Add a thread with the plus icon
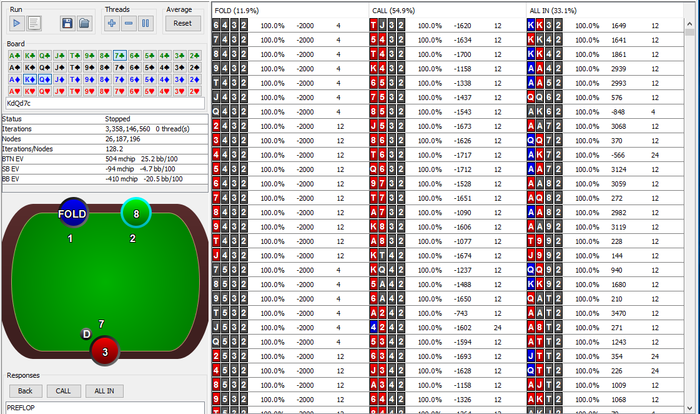 (112, 23)
